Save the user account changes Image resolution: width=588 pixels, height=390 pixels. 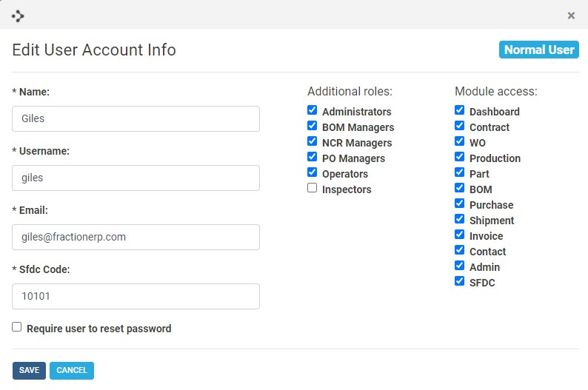coord(29,370)
